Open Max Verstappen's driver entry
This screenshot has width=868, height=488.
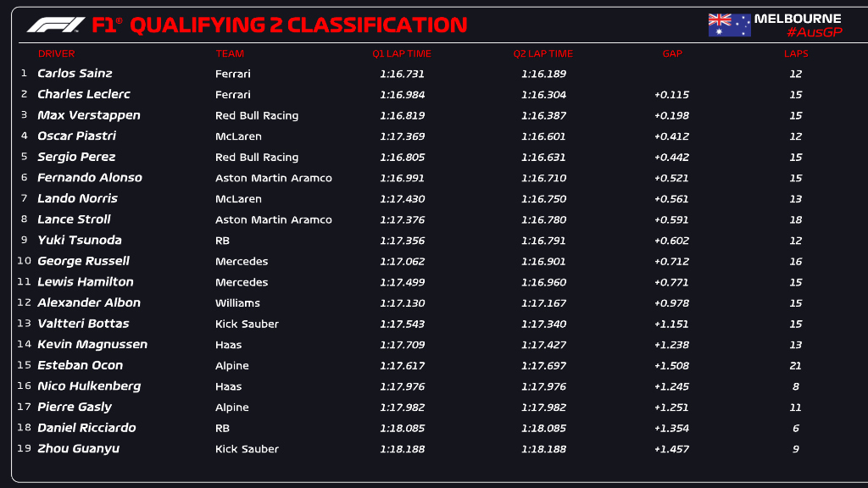(89, 115)
